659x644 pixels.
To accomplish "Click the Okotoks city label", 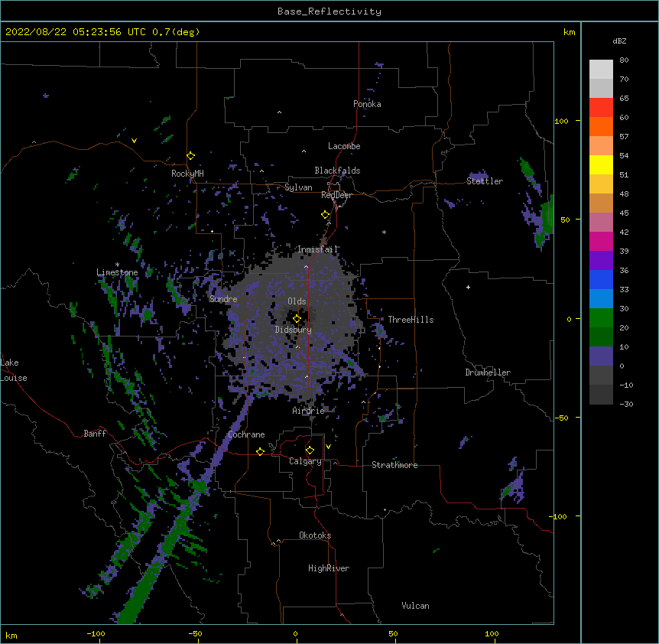I will coord(315,535).
